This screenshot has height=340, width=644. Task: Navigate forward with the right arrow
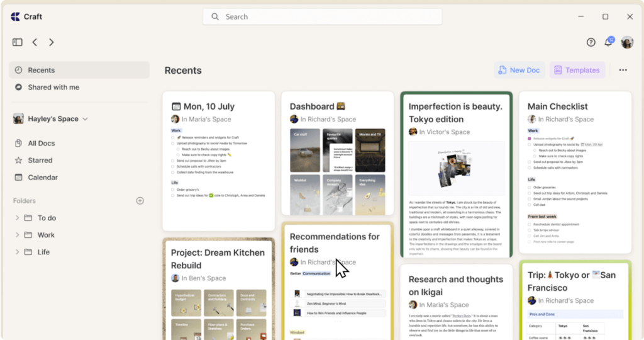52,42
